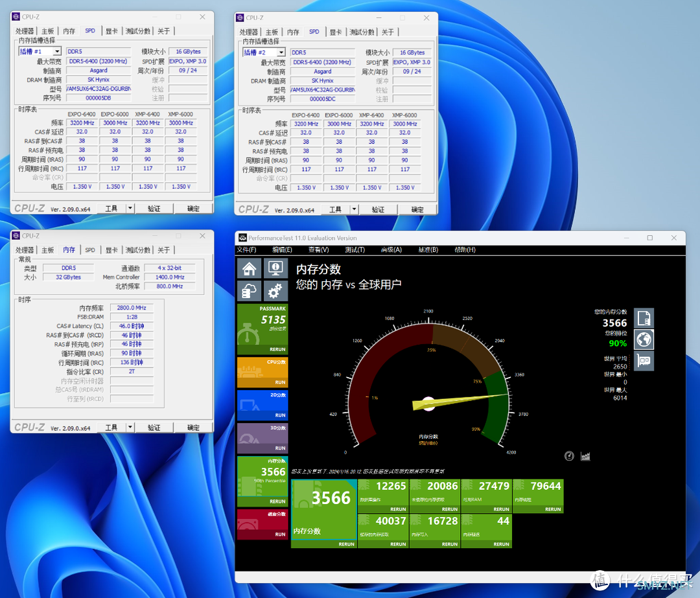Open the PerformanceTest home screen icon
Screen dimensions: 700x598
tap(249, 269)
